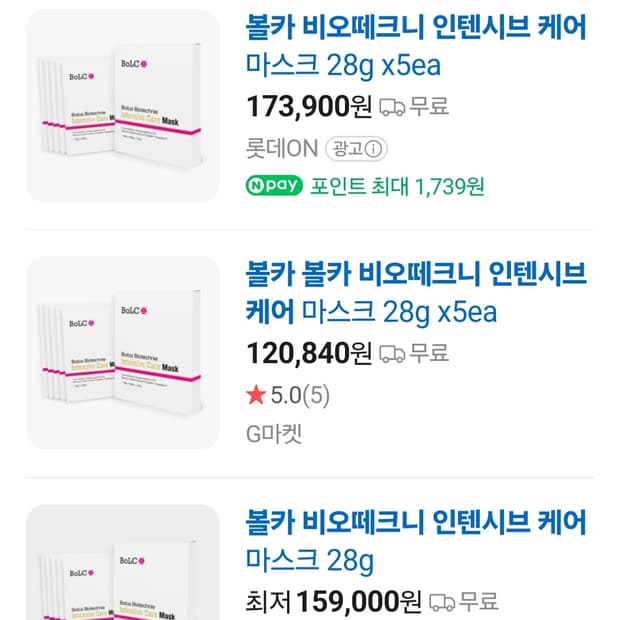Open the 5.0 (5) review rating

[300, 396]
